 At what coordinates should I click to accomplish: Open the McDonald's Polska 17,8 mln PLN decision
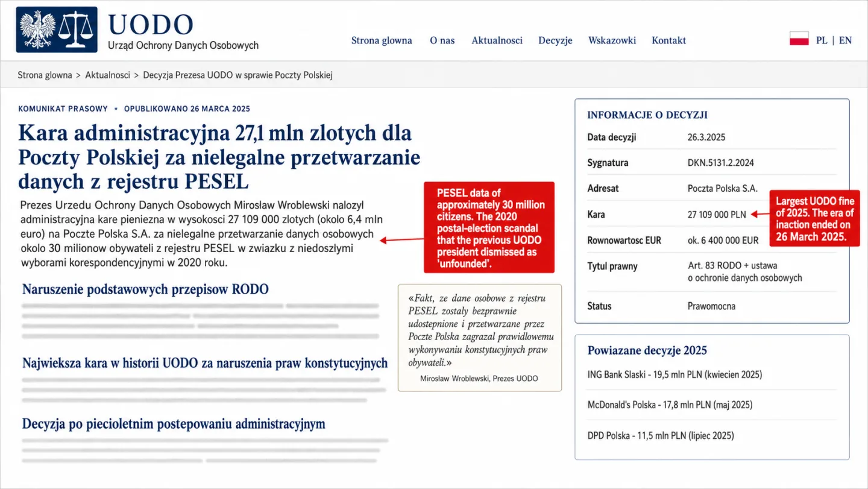(x=670, y=405)
